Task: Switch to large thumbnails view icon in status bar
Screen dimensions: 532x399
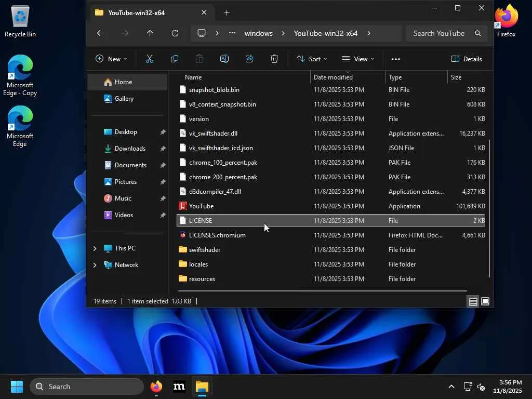Action: coord(485,301)
